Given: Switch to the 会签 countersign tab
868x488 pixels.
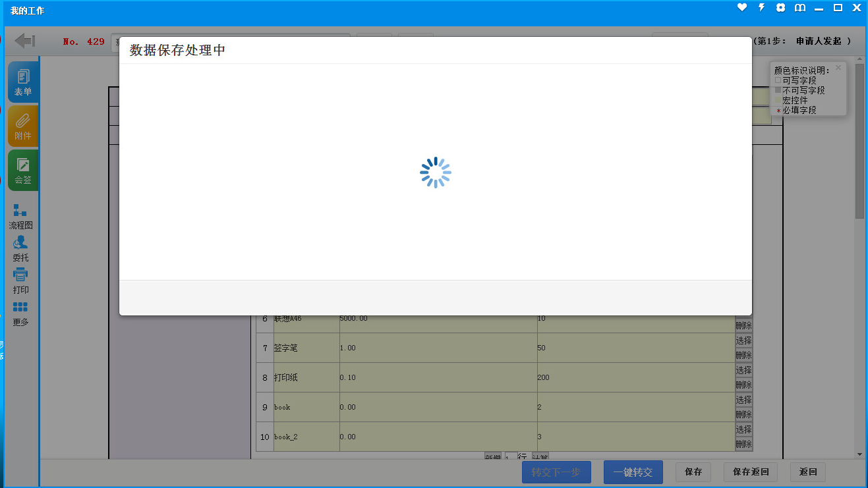Looking at the screenshot, I should click(23, 170).
